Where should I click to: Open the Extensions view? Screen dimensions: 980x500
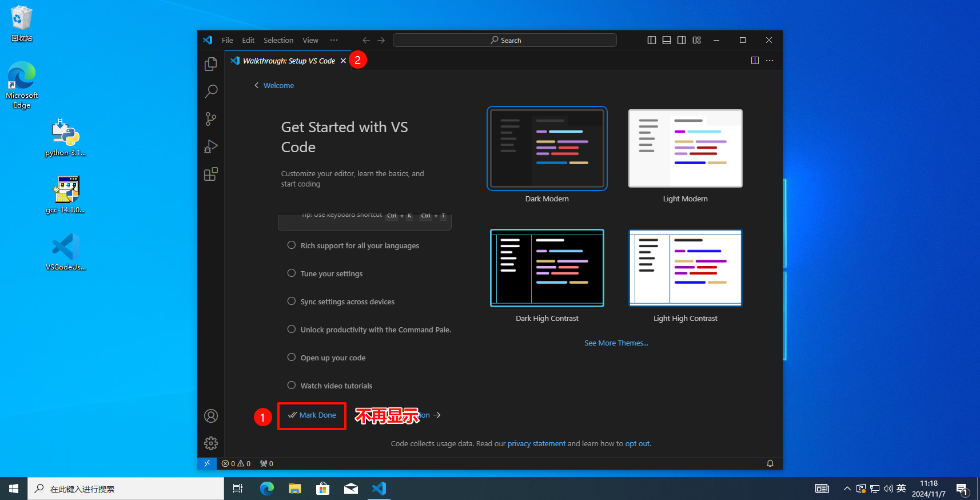(x=211, y=174)
